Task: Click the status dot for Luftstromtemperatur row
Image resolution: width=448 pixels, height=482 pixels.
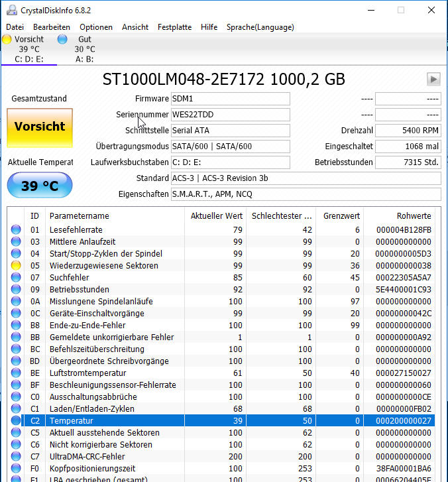Action: (16, 373)
